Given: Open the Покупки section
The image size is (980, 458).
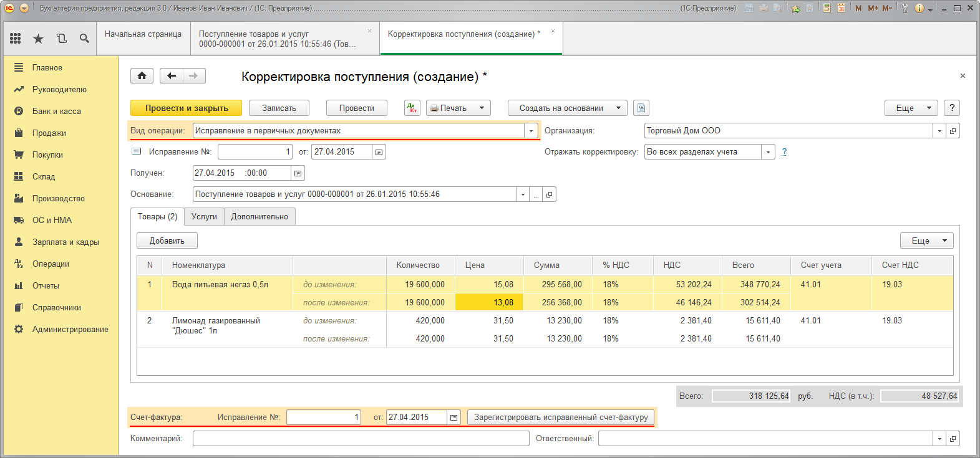Looking at the screenshot, I should coord(47,155).
